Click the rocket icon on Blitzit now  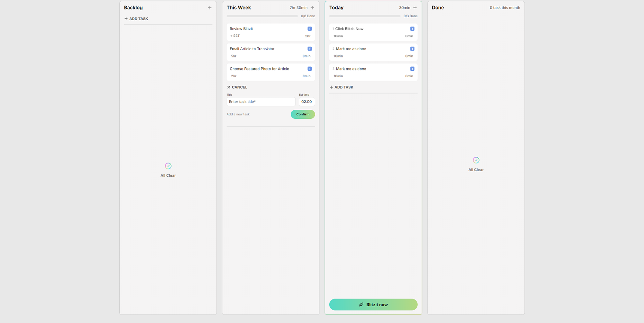(x=361, y=304)
